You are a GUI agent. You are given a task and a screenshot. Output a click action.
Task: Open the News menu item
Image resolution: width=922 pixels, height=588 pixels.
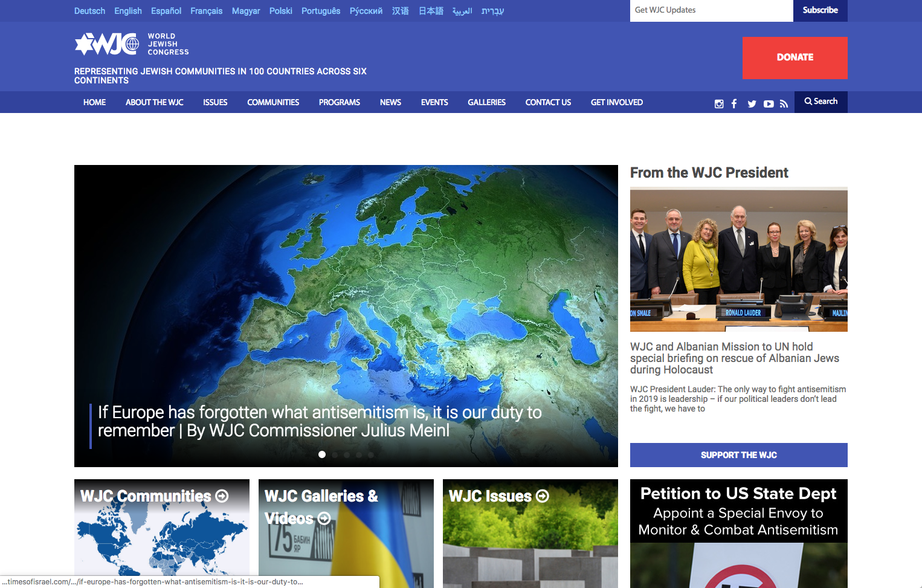click(390, 102)
